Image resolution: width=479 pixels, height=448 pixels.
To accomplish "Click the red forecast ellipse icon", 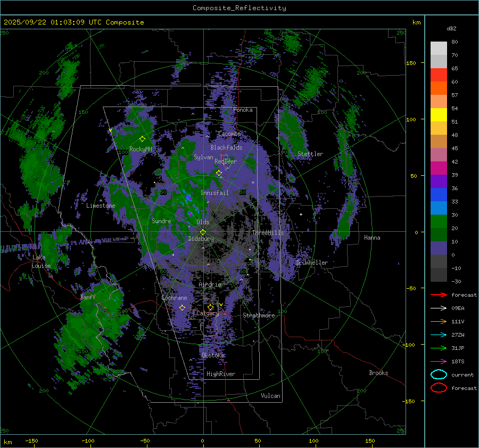I will click(x=438, y=388).
